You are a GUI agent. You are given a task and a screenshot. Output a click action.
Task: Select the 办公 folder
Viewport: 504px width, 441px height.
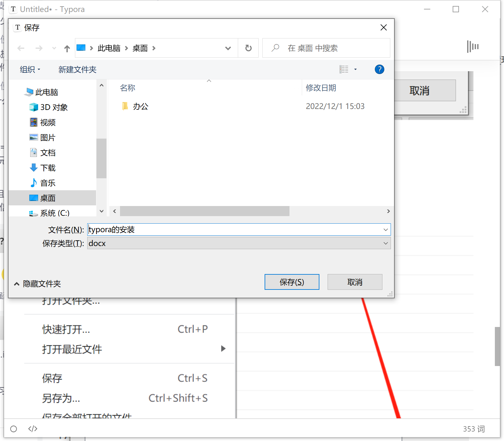coord(135,106)
